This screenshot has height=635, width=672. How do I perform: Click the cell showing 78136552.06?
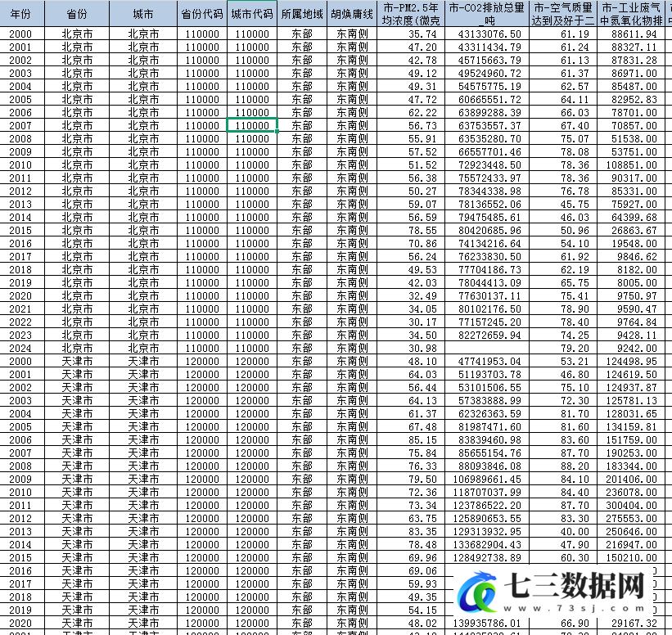pos(487,204)
